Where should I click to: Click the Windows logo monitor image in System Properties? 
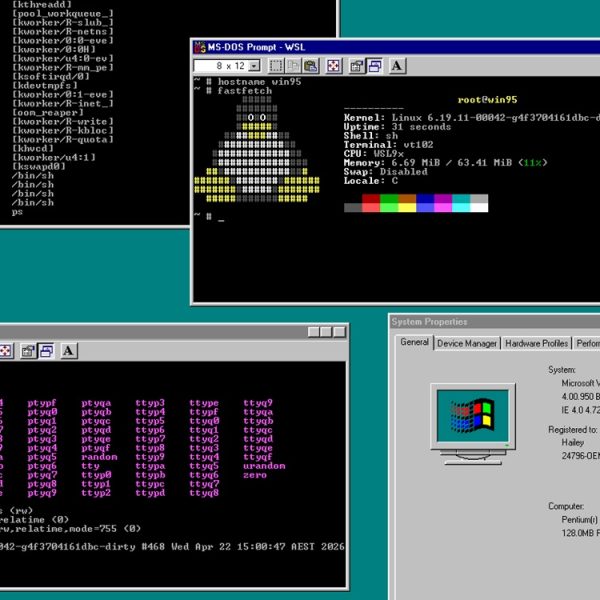(473, 424)
